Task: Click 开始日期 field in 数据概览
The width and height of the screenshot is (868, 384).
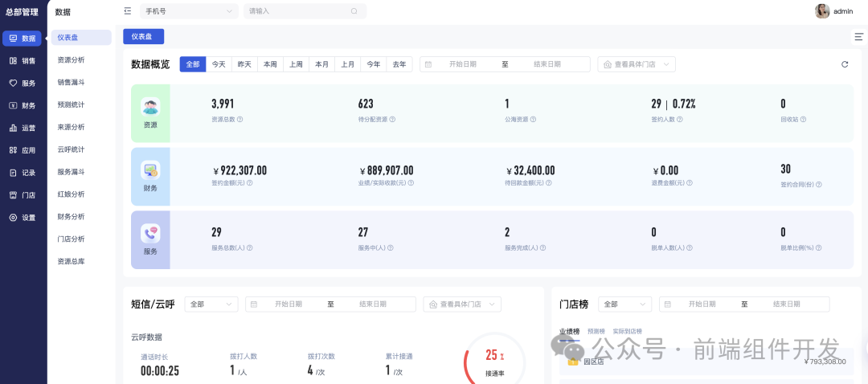Action: pyautogui.click(x=463, y=64)
